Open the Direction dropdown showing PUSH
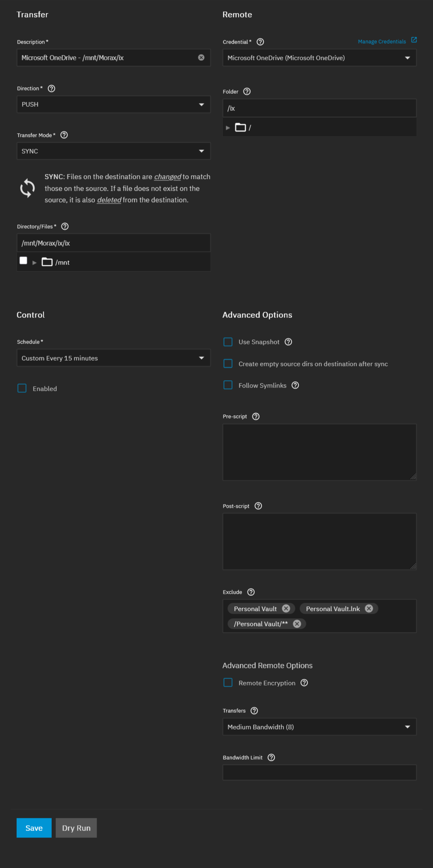Viewport: 433px width, 868px height. tap(113, 105)
